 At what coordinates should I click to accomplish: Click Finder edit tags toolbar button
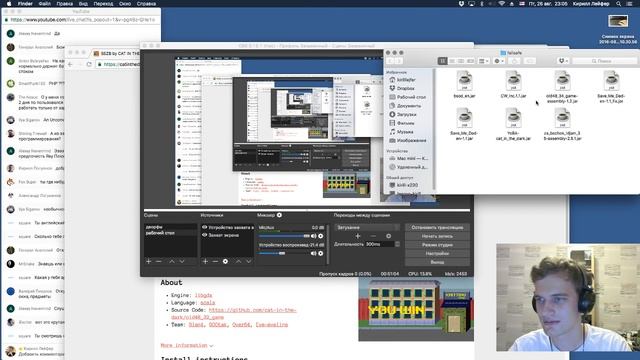pos(530,61)
